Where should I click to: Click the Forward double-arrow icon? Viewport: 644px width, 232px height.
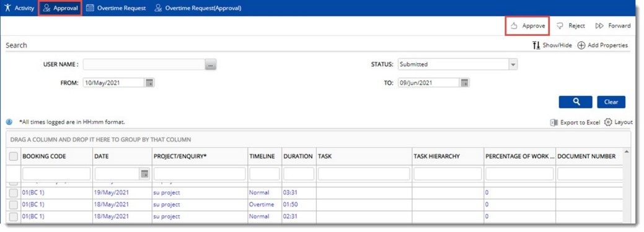point(599,26)
